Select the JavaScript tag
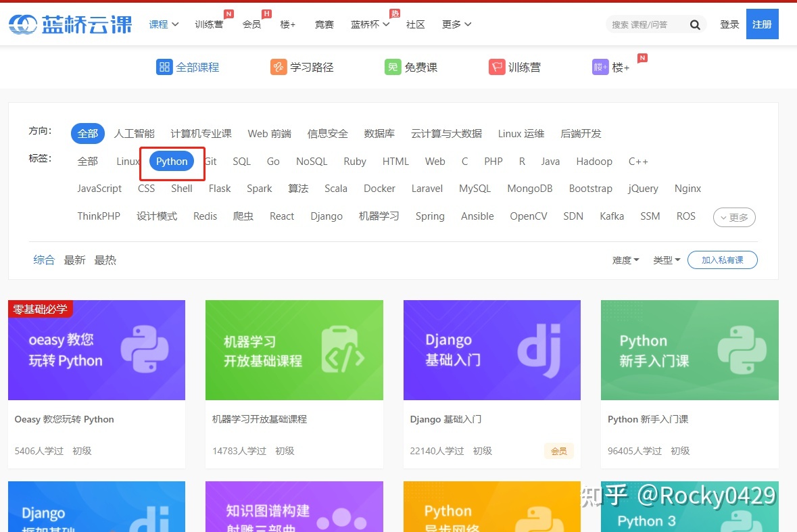Screen dimensions: 797x532 point(99,189)
